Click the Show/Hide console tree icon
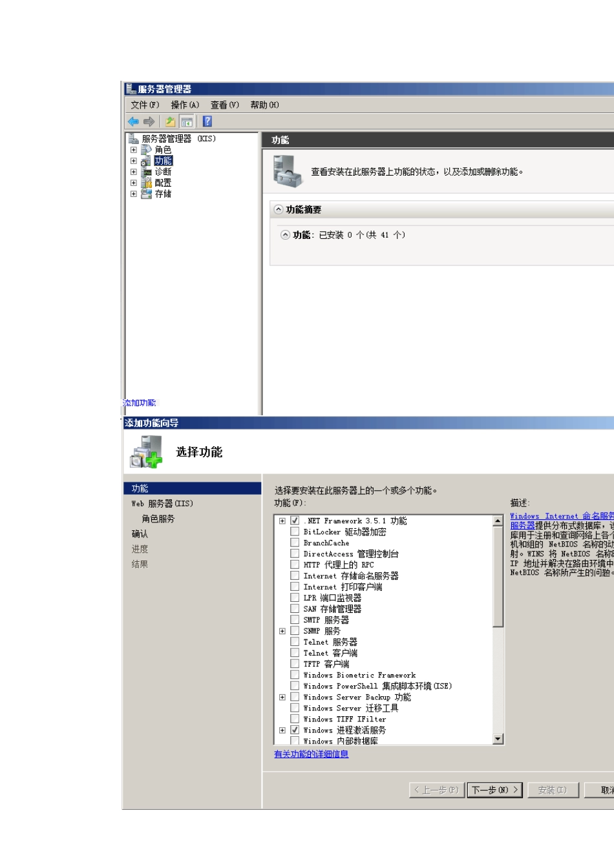 point(187,121)
